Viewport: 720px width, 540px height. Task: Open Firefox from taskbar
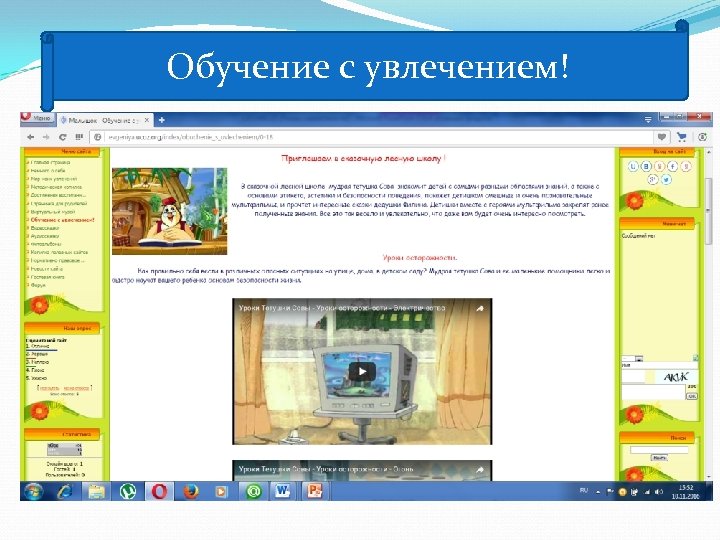[191, 491]
